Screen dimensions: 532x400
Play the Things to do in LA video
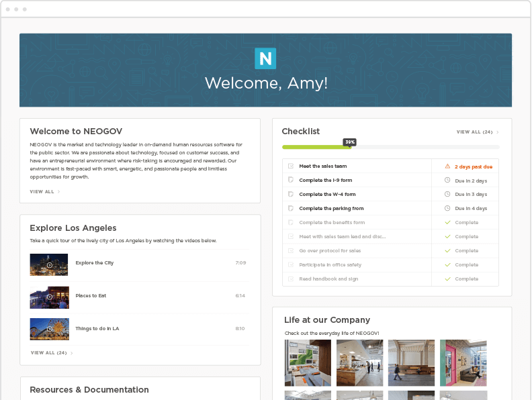click(49, 329)
